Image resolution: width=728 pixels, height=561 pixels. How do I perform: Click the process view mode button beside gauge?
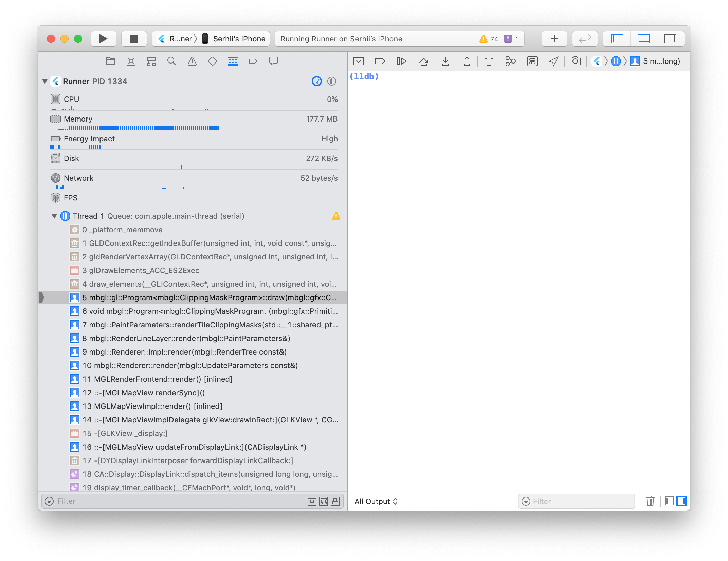332,81
